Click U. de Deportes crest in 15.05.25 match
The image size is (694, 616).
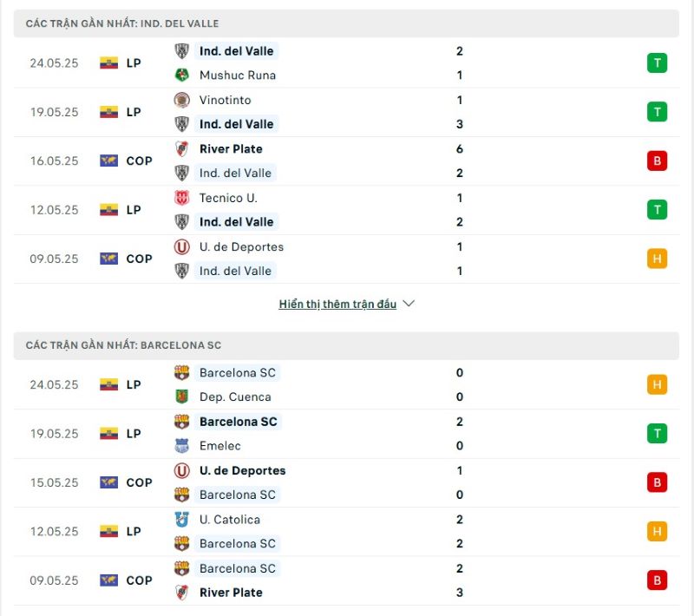[181, 470]
